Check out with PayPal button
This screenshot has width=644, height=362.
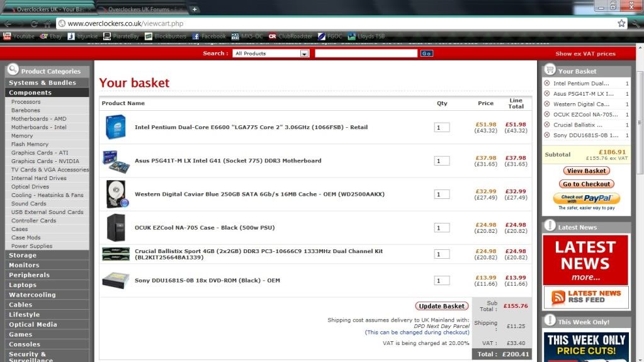(x=586, y=199)
